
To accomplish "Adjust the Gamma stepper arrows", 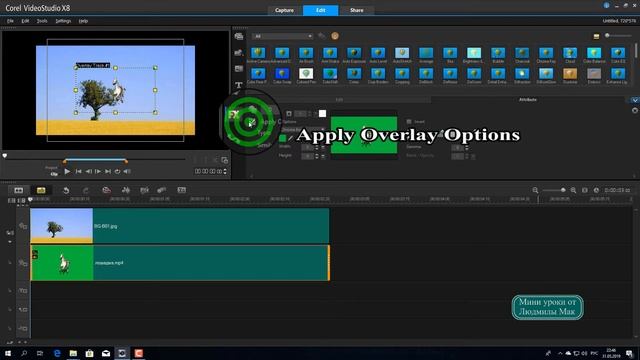I will pyautogui.click(x=467, y=147).
